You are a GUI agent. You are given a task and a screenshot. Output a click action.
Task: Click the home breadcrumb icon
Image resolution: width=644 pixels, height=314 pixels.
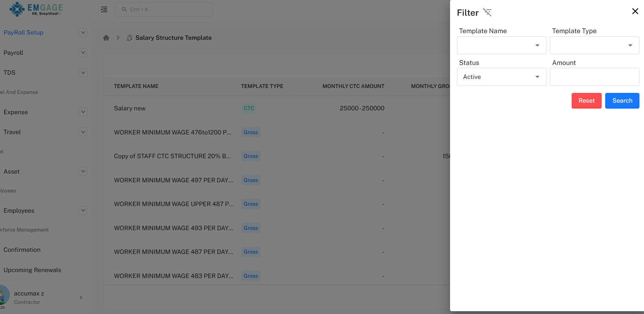106,38
